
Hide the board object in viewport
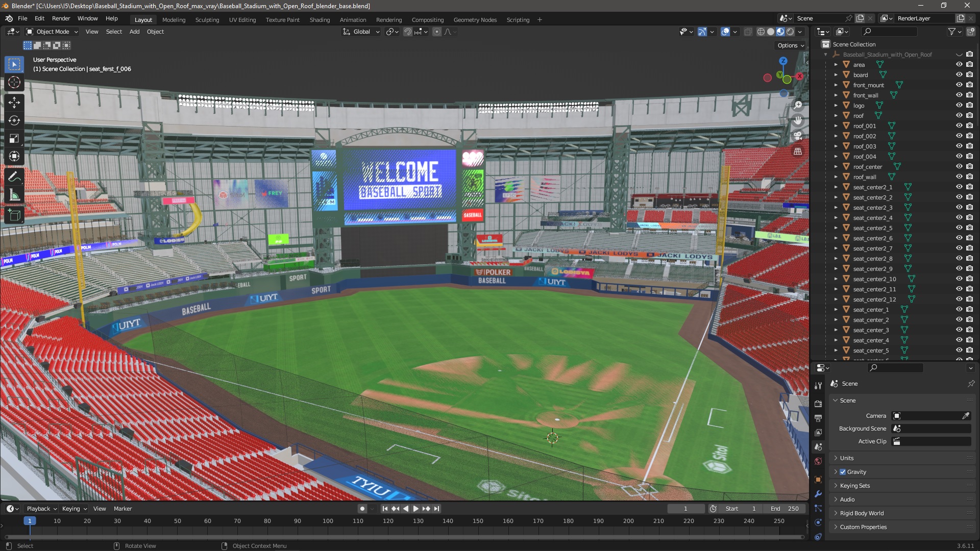[959, 75]
